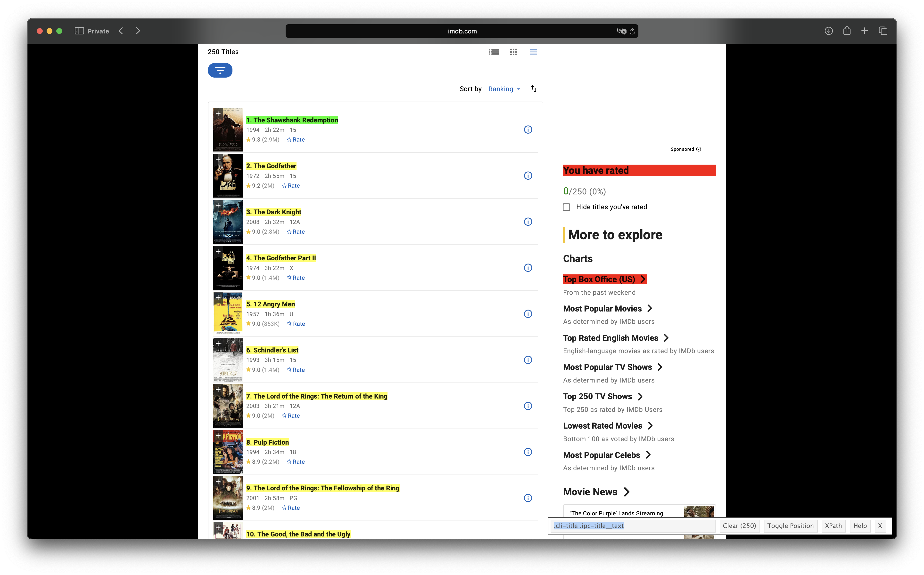The height and width of the screenshot is (575, 924).
Task: Rate The Dark Knight
Action: tap(296, 232)
